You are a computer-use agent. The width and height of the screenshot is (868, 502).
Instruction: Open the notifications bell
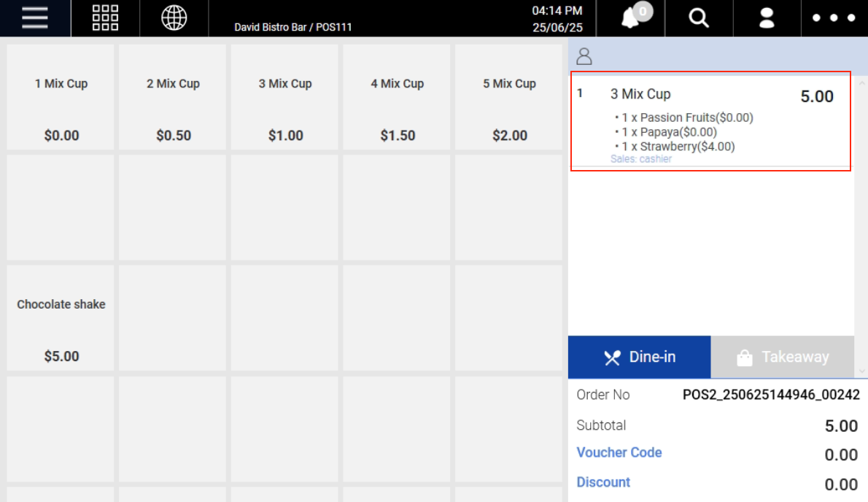[630, 18]
